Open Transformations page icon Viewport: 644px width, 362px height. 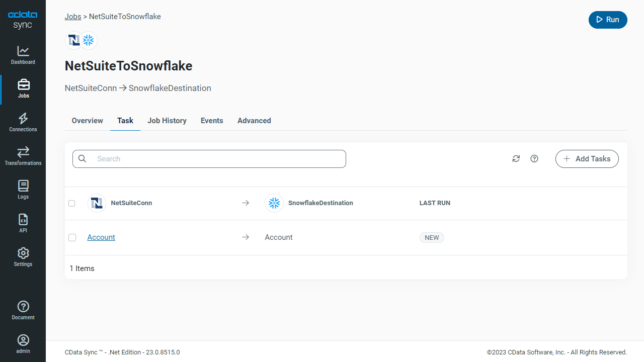[23, 152]
